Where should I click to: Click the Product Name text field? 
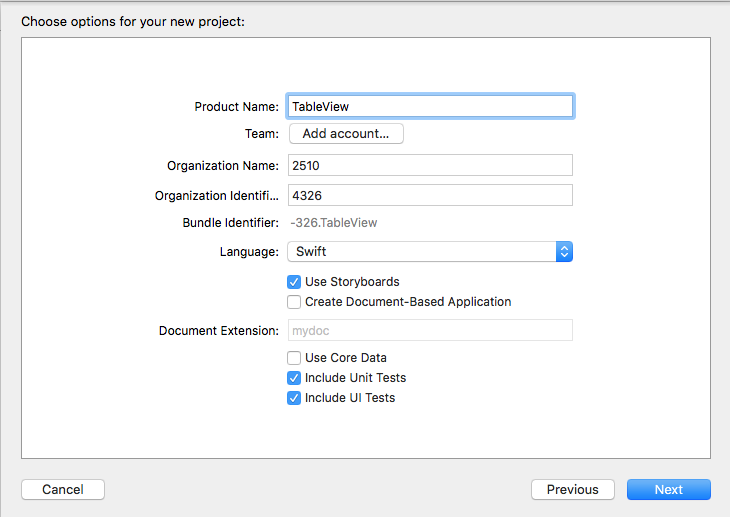[x=430, y=106]
